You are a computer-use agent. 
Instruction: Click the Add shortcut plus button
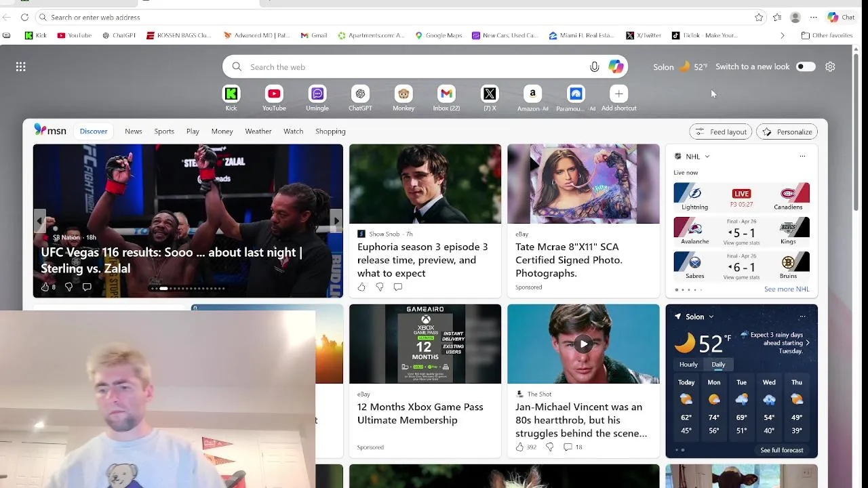[618, 94]
